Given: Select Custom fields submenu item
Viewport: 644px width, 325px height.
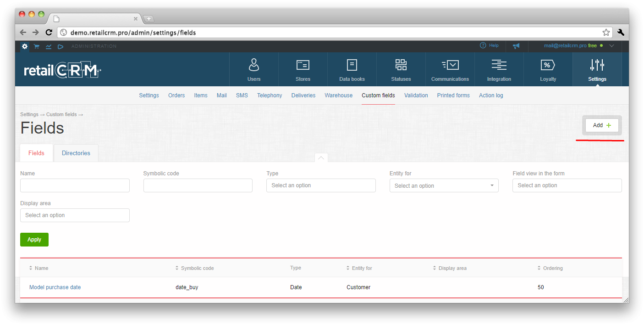Looking at the screenshot, I should [x=378, y=95].
